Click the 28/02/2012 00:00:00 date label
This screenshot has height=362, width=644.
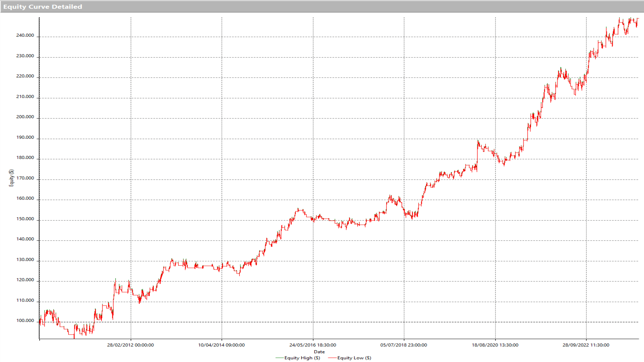tap(130, 345)
